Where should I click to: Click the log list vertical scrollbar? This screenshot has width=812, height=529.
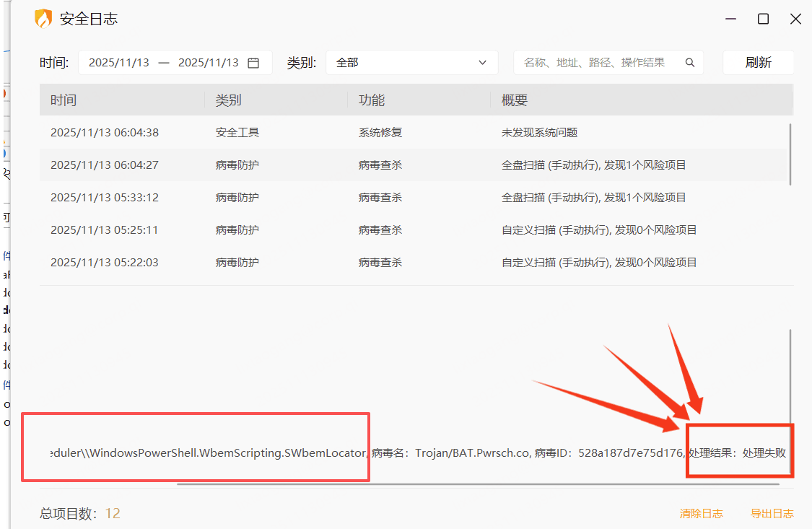790,154
